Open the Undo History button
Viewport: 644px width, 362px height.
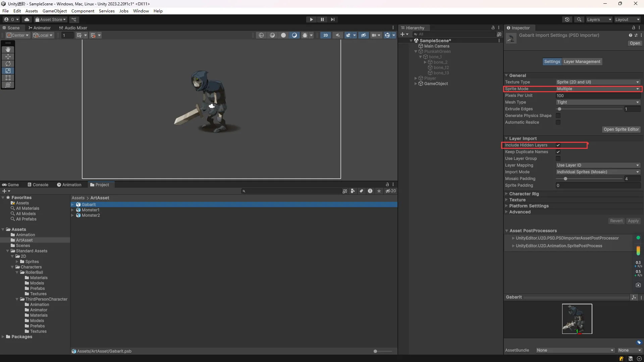(567, 19)
